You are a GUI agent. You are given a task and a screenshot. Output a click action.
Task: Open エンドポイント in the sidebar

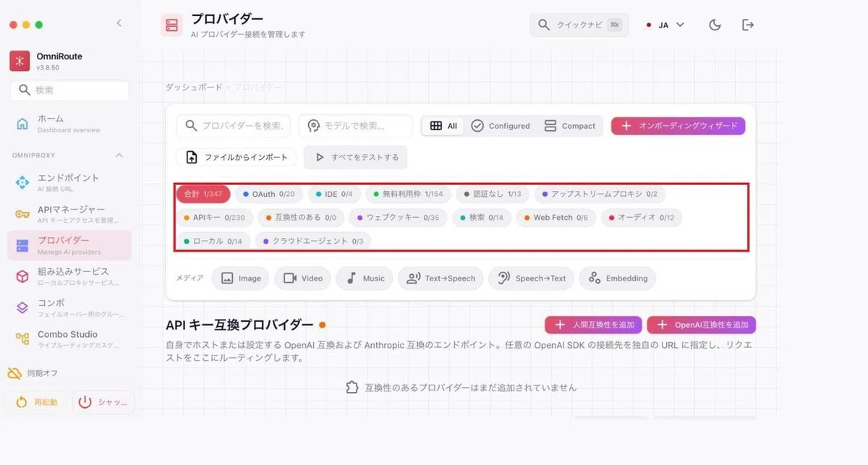(x=69, y=182)
